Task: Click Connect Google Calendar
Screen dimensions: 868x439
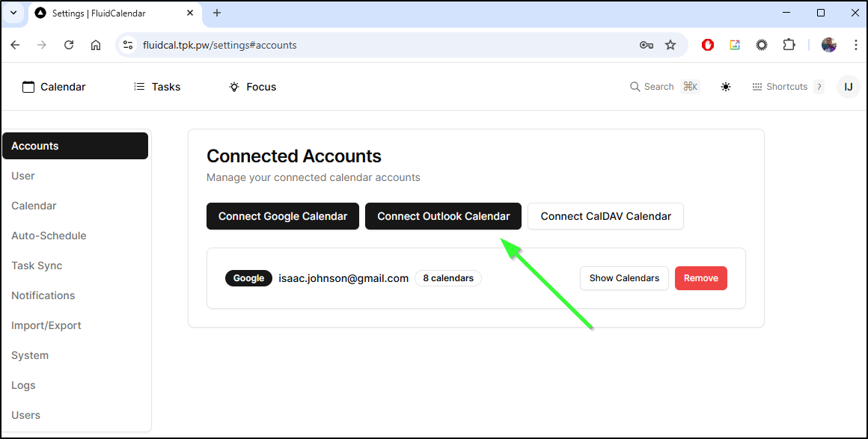Action: tap(283, 216)
